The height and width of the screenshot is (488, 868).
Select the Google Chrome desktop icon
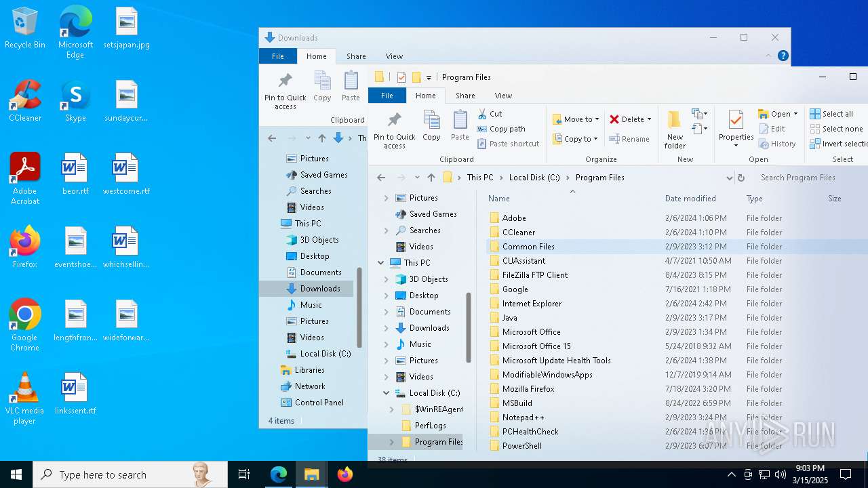pos(25,325)
